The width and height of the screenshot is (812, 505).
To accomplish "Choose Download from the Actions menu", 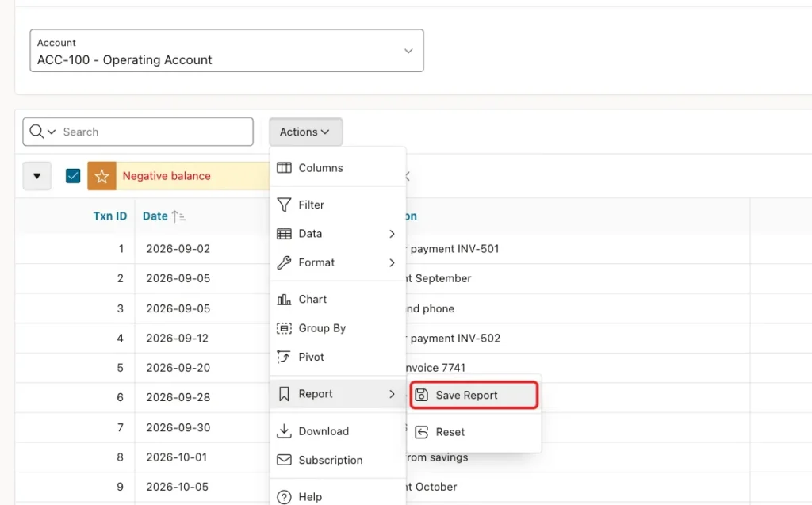I will [x=338, y=431].
